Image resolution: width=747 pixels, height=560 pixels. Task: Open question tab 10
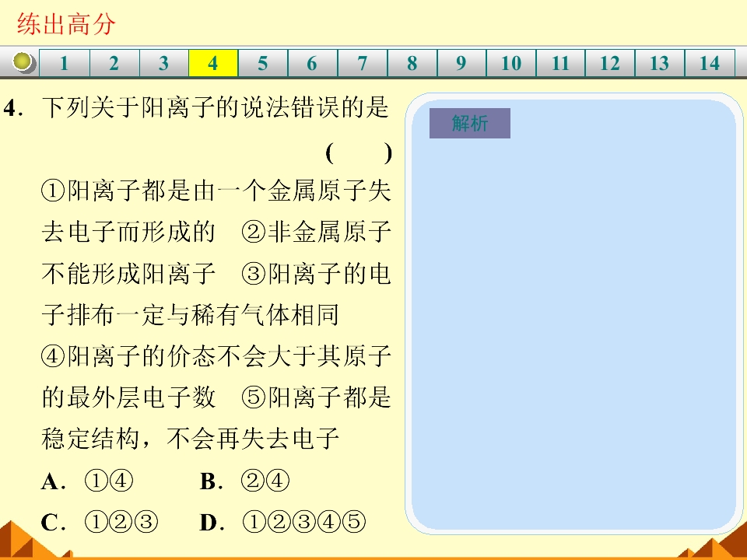coord(511,64)
